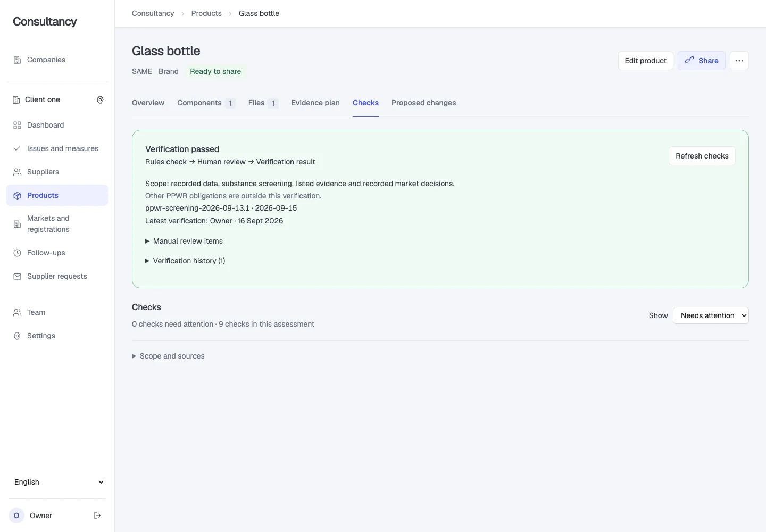Viewport: 766px width, 532px height.
Task: Click the Refresh checks button
Action: tap(702, 156)
